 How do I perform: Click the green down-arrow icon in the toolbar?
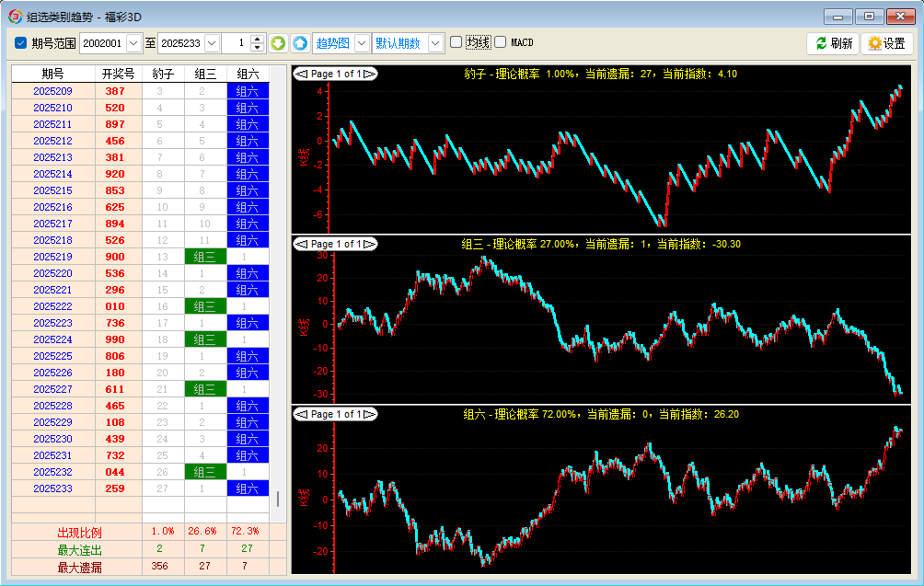click(x=278, y=43)
